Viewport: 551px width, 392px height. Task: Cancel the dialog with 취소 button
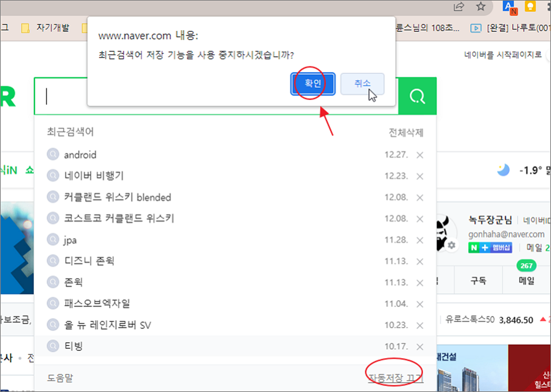(x=362, y=84)
